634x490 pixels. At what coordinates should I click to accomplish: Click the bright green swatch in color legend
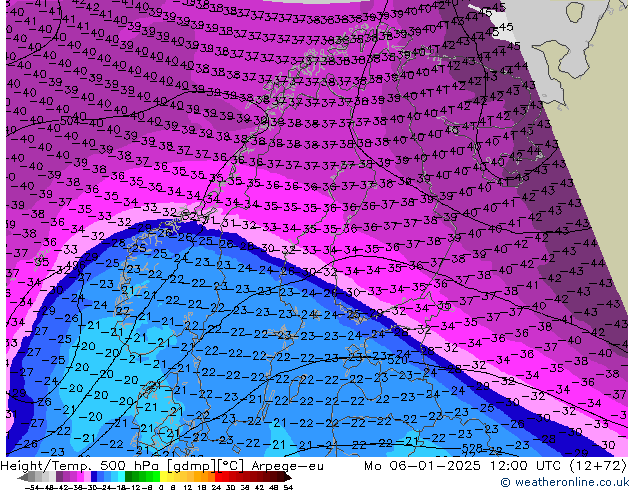point(156,477)
